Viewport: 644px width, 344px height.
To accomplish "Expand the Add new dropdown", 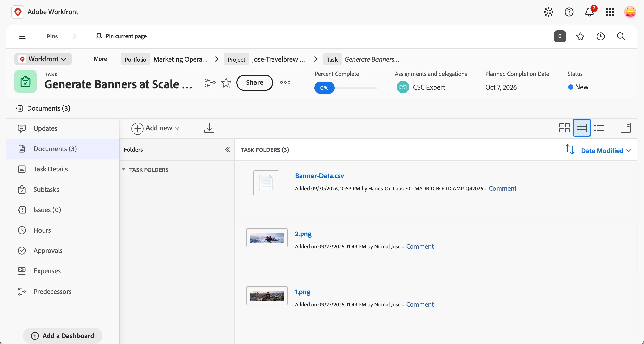I will click(x=156, y=128).
